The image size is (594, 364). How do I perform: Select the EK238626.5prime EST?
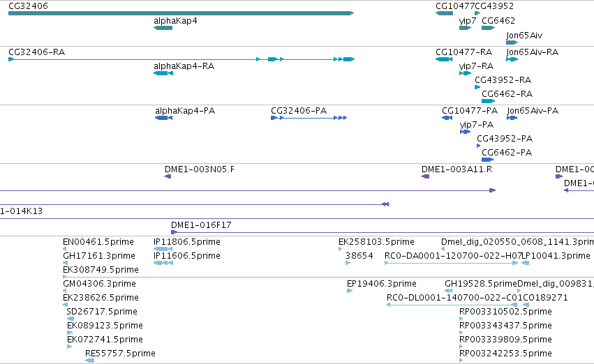click(65, 305)
